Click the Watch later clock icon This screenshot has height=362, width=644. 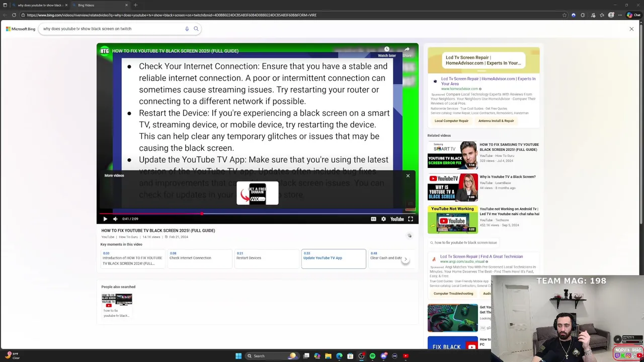pyautogui.click(x=387, y=50)
